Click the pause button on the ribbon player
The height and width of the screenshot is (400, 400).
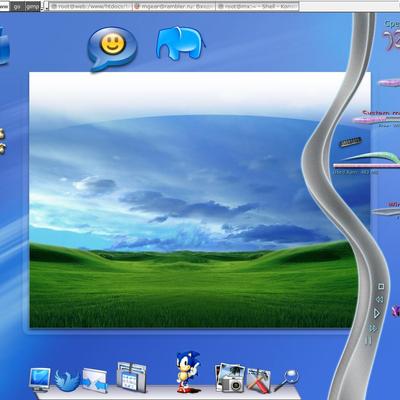click(x=368, y=340)
